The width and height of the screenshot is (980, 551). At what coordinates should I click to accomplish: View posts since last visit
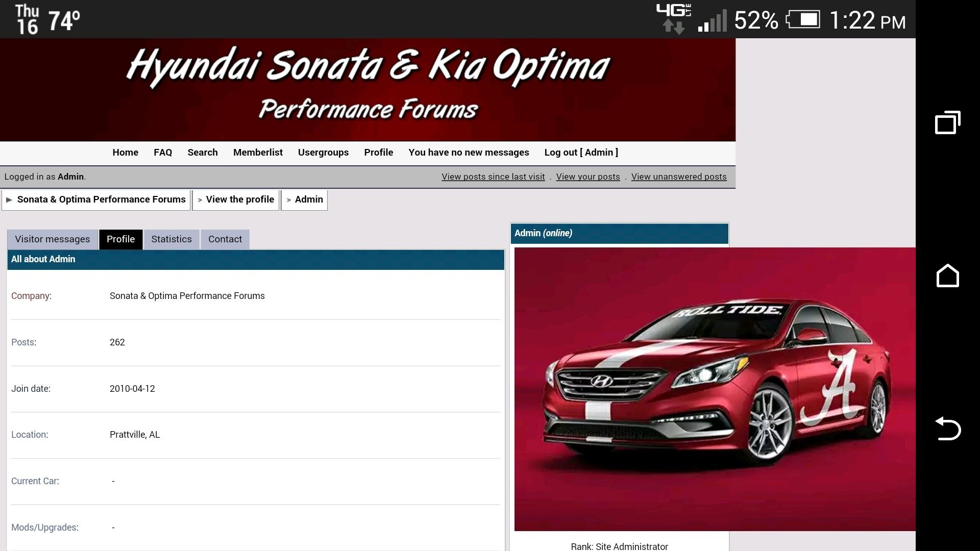coord(493,177)
